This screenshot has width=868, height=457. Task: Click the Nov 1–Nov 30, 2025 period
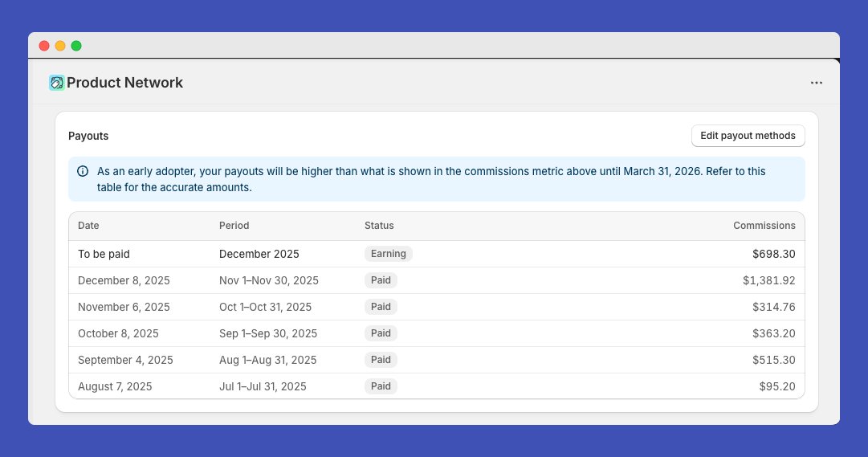[269, 281]
